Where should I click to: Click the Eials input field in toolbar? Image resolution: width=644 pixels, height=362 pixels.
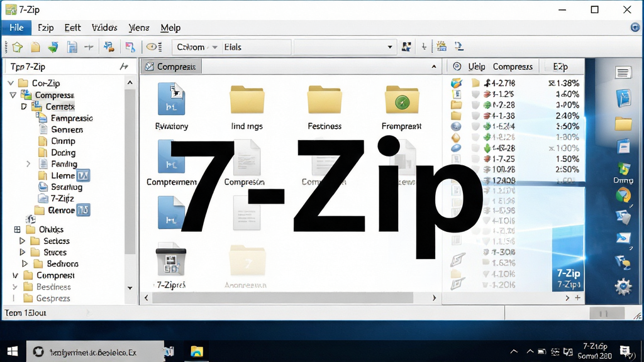[x=257, y=47]
